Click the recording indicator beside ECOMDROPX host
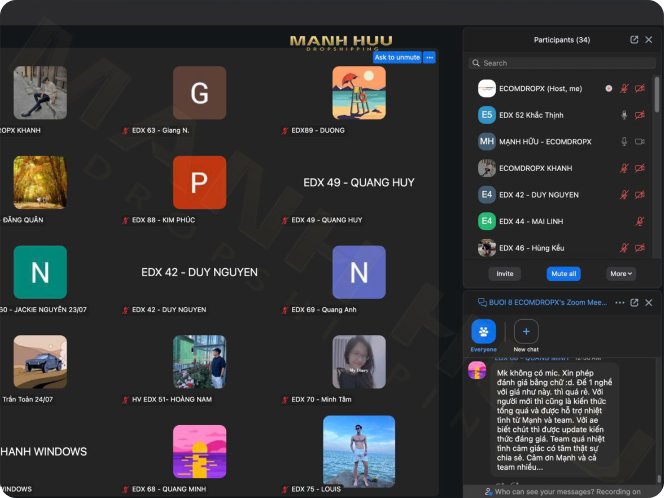Viewport: 664px width, 498px height. pos(608,89)
